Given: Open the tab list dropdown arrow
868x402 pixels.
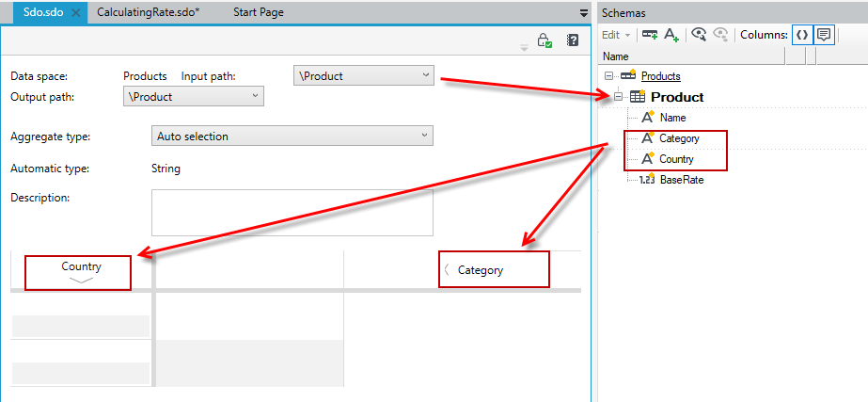Looking at the screenshot, I should coord(583,13).
